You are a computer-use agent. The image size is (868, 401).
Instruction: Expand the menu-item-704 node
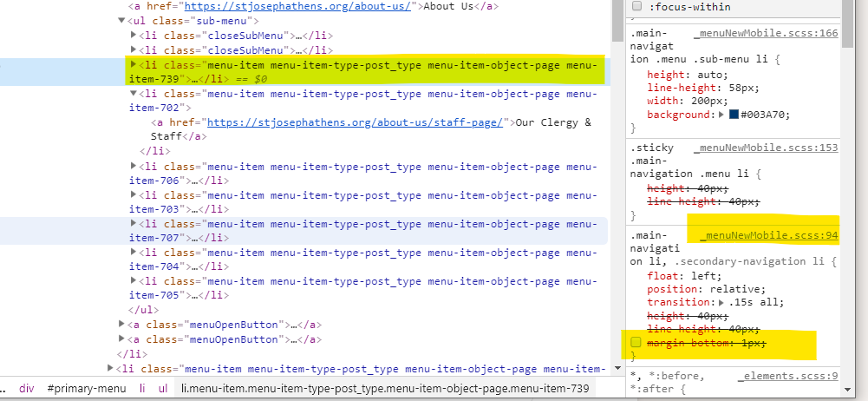tap(134, 252)
